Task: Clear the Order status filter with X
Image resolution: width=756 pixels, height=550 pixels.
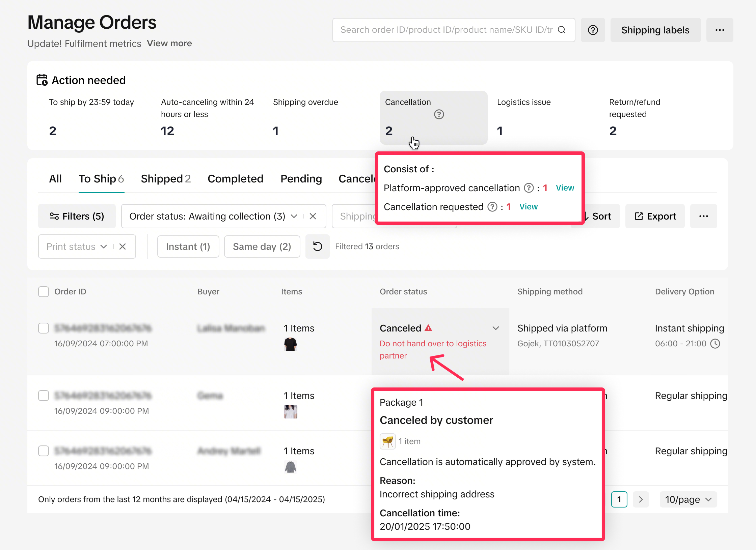Action: pyautogui.click(x=313, y=216)
